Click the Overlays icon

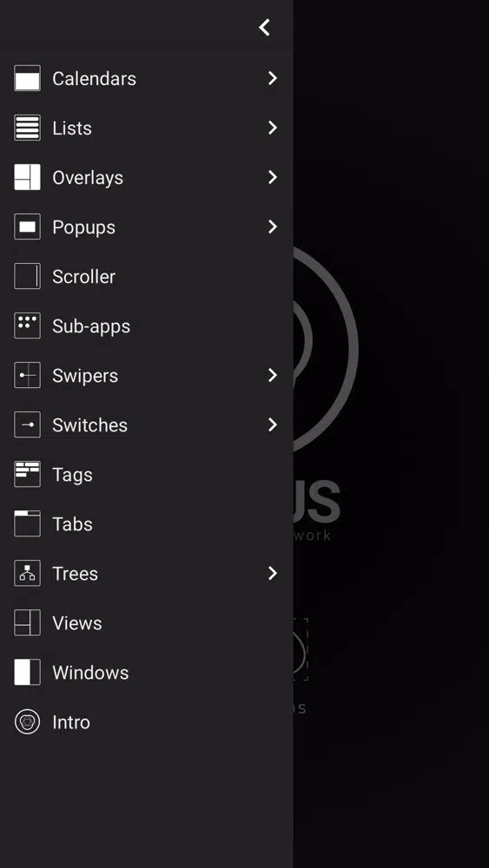pos(27,178)
